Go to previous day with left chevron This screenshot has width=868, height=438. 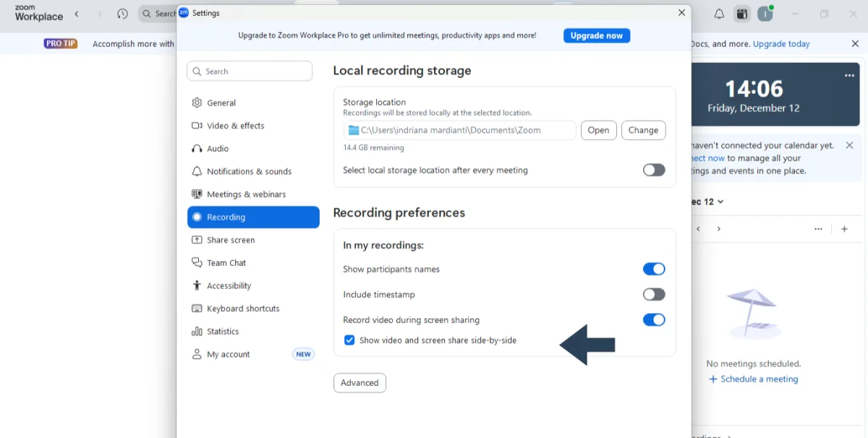point(698,229)
